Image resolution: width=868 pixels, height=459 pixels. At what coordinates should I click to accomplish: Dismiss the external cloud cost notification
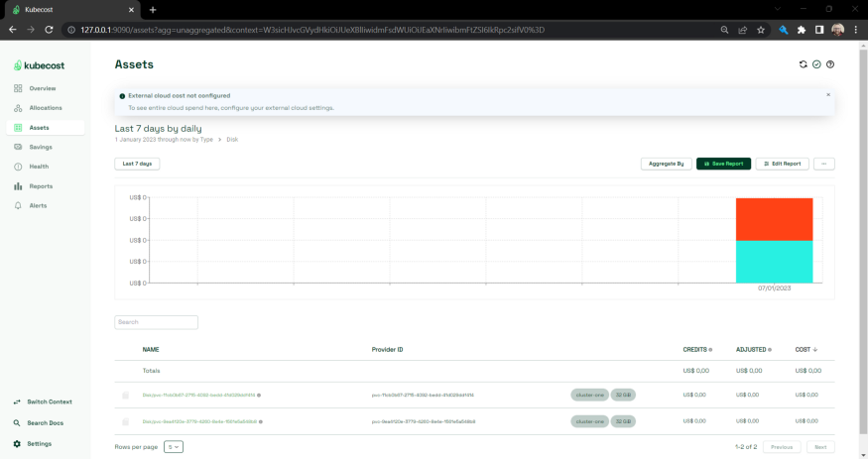point(828,95)
